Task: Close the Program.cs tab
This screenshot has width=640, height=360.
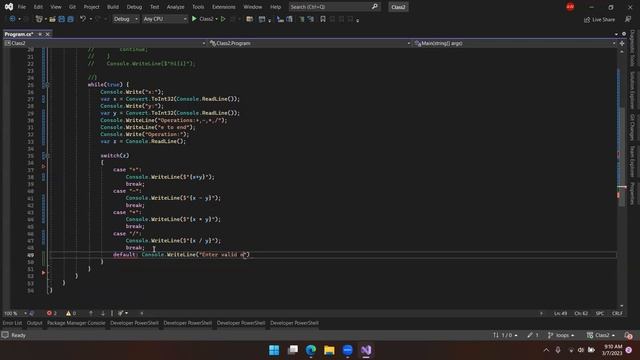Action: [x=47, y=34]
